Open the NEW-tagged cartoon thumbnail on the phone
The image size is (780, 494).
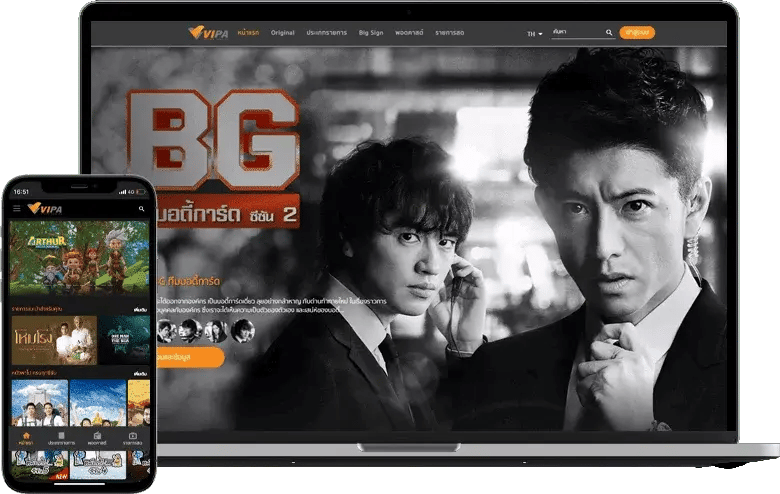click(x=40, y=466)
